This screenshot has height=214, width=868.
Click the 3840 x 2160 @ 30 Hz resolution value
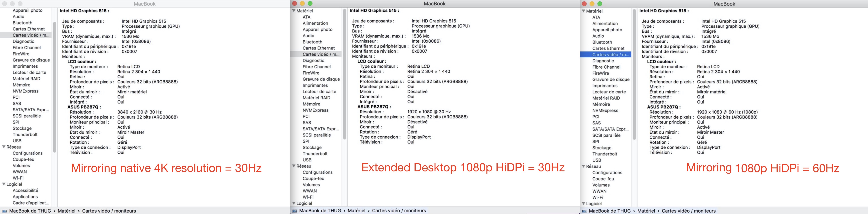139,112
